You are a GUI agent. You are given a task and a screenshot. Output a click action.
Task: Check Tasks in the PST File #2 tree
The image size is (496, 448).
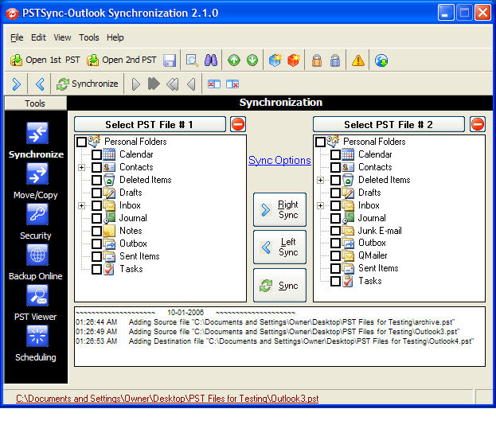pyautogui.click(x=335, y=281)
